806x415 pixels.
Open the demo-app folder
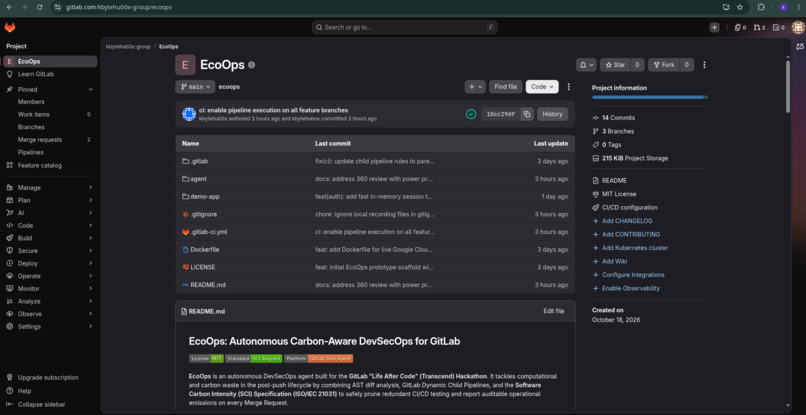[x=205, y=196]
